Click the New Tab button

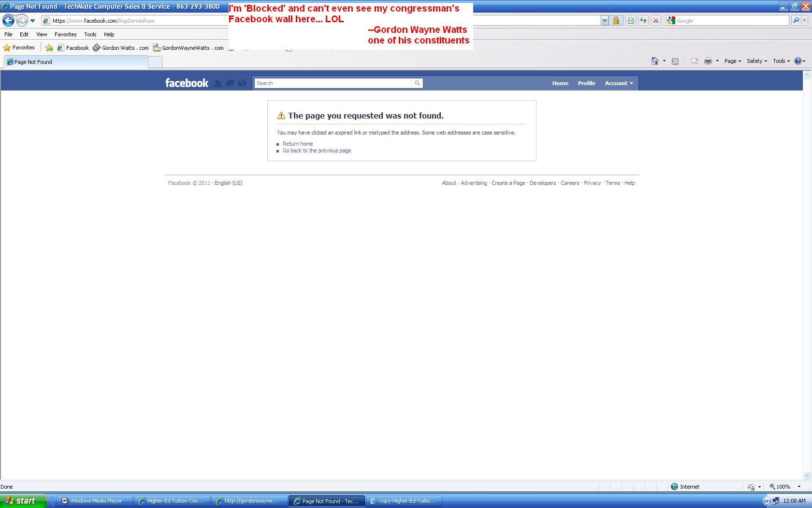click(155, 62)
